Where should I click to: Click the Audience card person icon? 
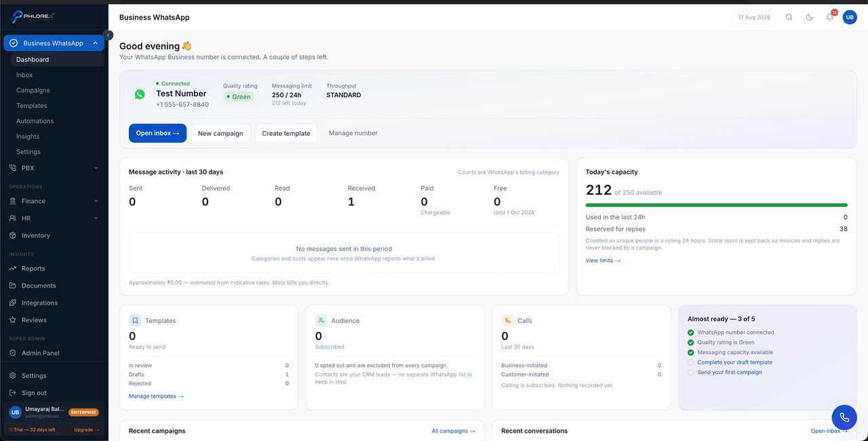click(x=321, y=320)
